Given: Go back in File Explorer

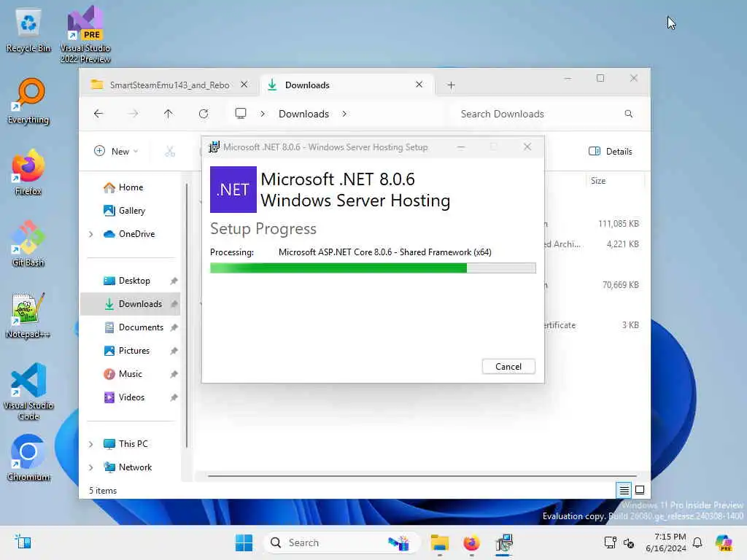Looking at the screenshot, I should click(98, 114).
